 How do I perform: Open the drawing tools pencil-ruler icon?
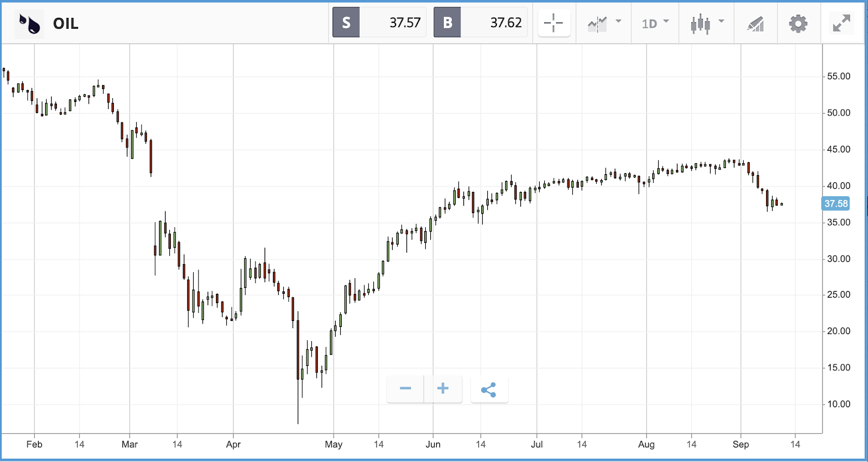(756, 24)
